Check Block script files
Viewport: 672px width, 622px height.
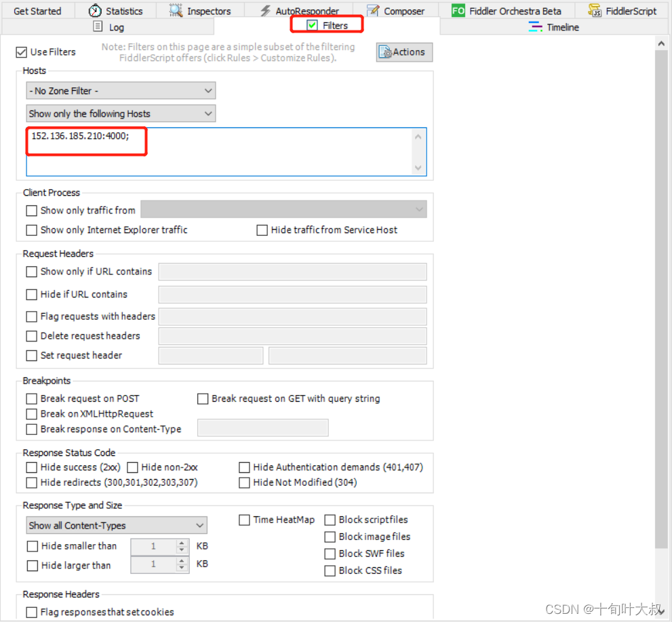coord(330,520)
